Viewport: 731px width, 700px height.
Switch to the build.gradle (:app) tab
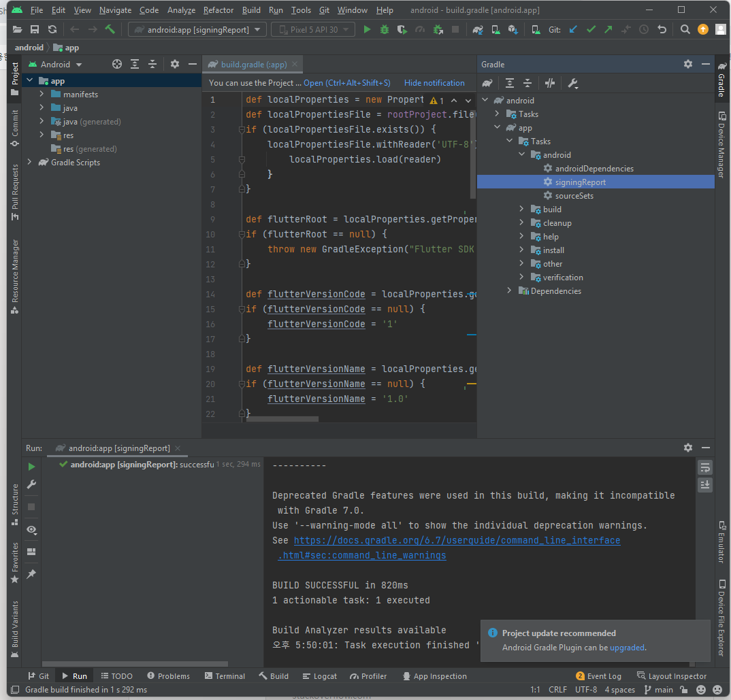(253, 65)
